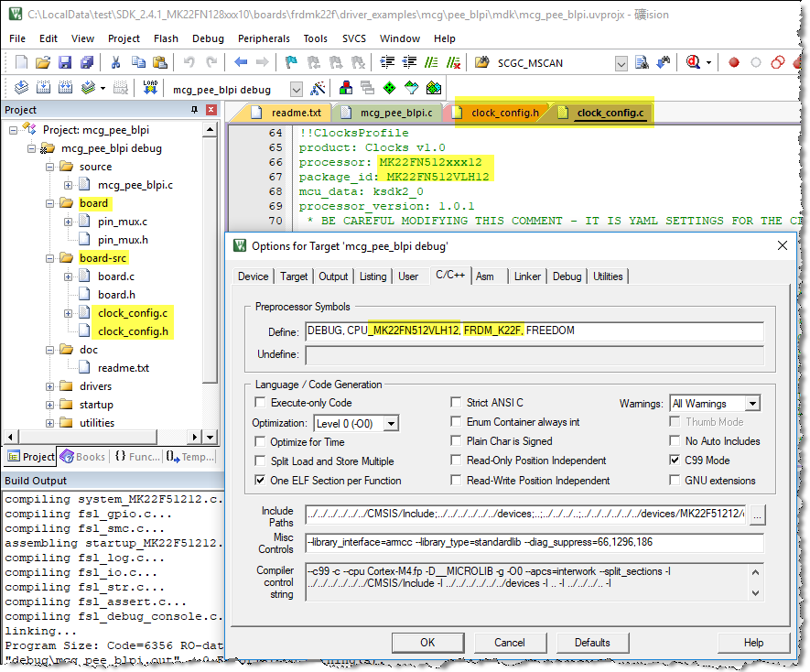Switch to the Linker tab
This screenshot has width=810, height=672.
527,276
